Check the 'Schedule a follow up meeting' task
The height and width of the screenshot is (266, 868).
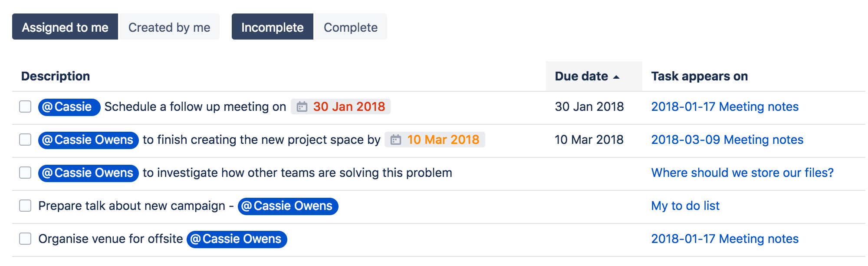click(x=25, y=106)
